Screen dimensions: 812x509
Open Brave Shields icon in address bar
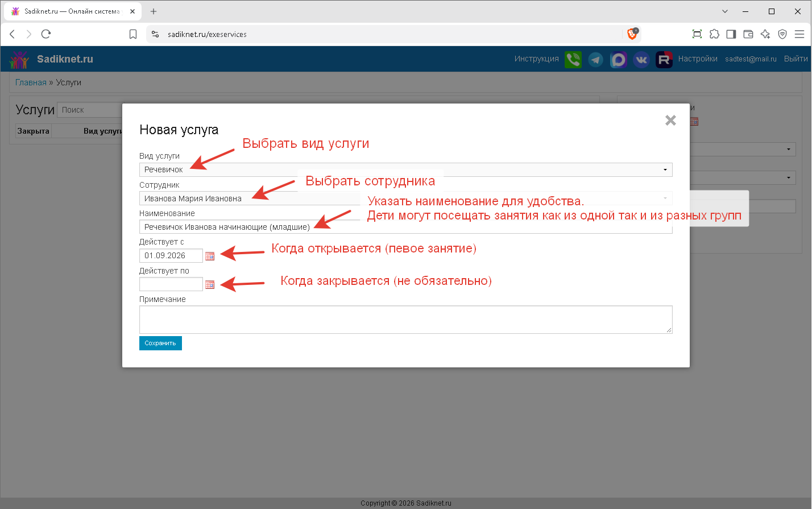coord(632,34)
